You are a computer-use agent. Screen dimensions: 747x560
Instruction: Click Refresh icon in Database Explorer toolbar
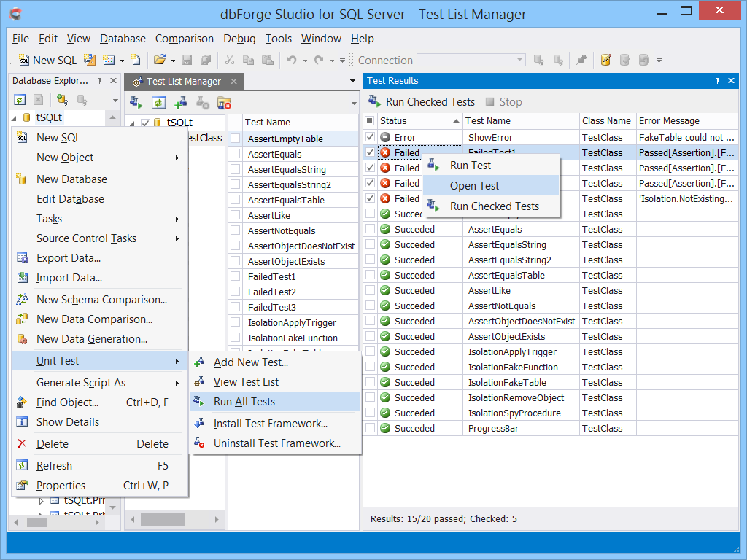click(20, 100)
